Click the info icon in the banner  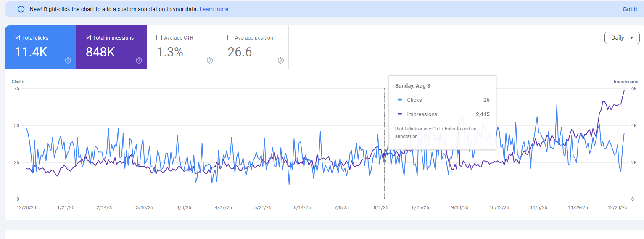point(21,9)
